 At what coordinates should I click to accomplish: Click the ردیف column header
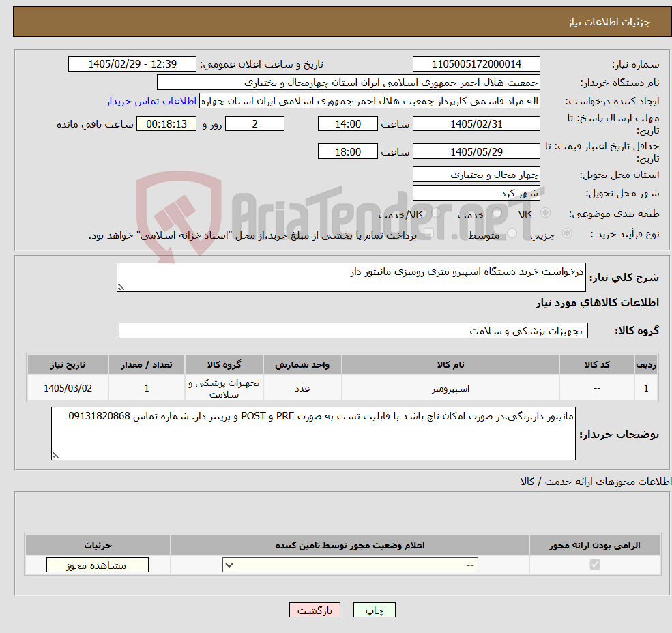(646, 364)
